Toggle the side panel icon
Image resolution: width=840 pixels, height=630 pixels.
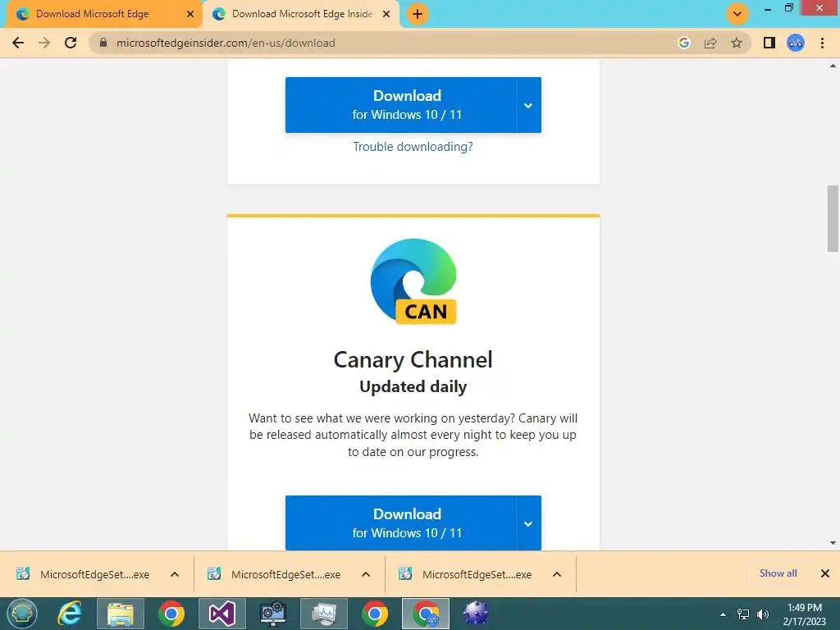coord(769,43)
